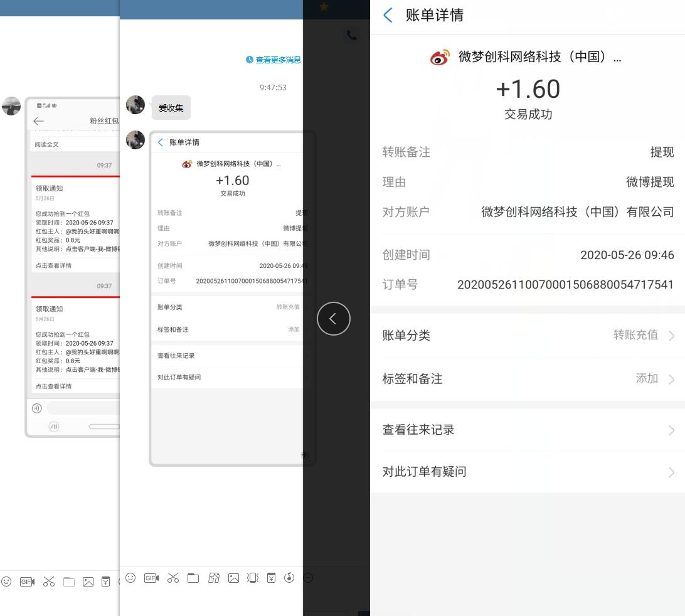Click 阅读全文 in the 粉丝红包 screenshot

click(47, 144)
